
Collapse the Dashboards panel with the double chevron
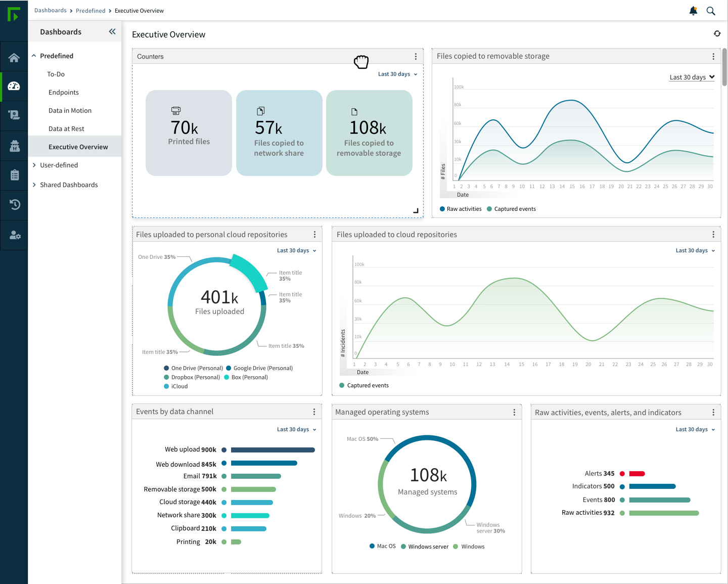point(112,31)
